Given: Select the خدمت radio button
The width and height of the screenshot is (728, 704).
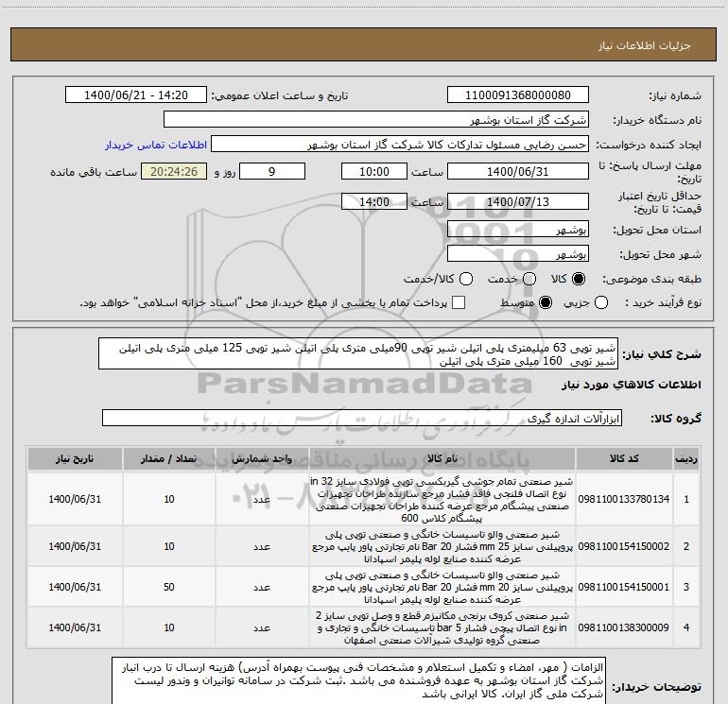Looking at the screenshot, I should click(529, 279).
